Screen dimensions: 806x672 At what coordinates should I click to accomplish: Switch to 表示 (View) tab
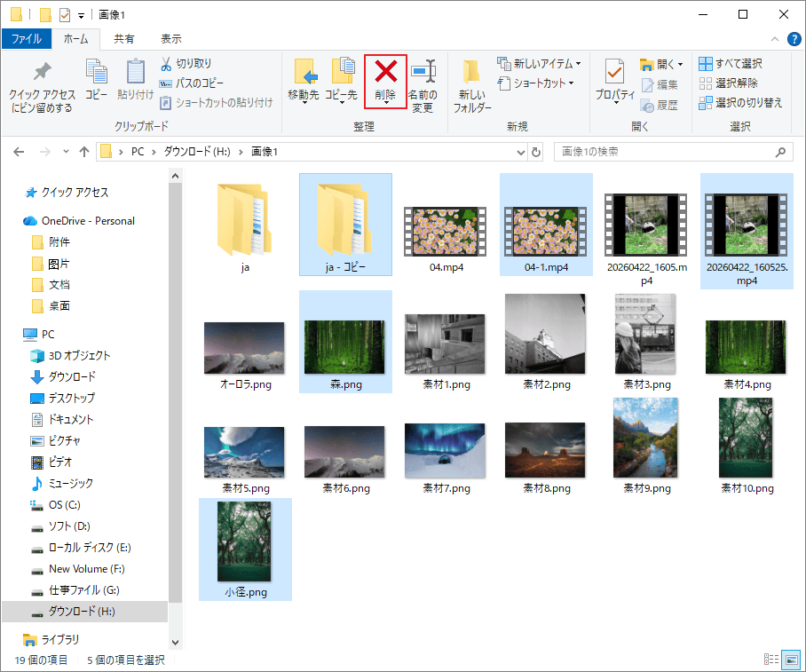click(171, 39)
